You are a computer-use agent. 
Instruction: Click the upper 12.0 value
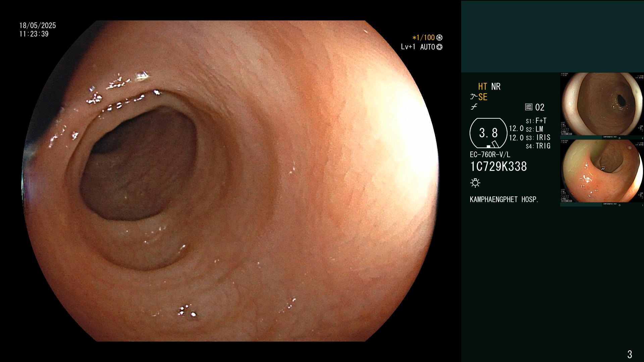coord(516,129)
